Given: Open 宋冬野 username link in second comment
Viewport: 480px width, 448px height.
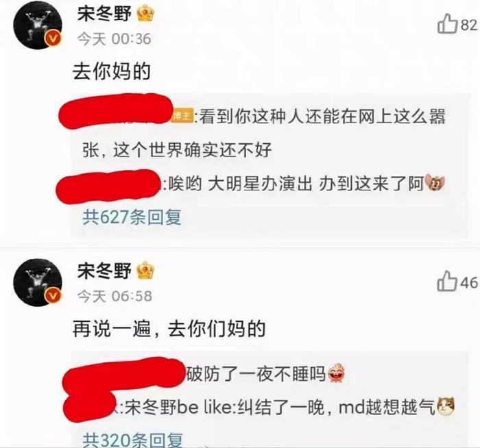Looking at the screenshot, I should [x=104, y=271].
